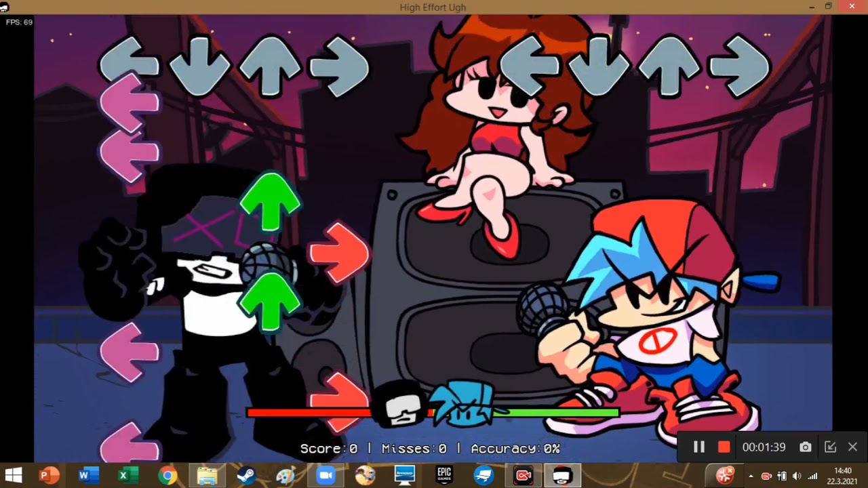The image size is (868, 488).
Task: Click the player's up arrow receptor
Action: pyautogui.click(x=669, y=66)
